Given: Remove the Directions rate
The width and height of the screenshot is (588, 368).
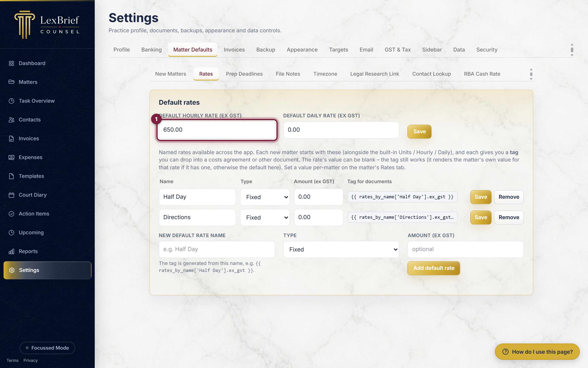Looking at the screenshot, I should point(509,217).
